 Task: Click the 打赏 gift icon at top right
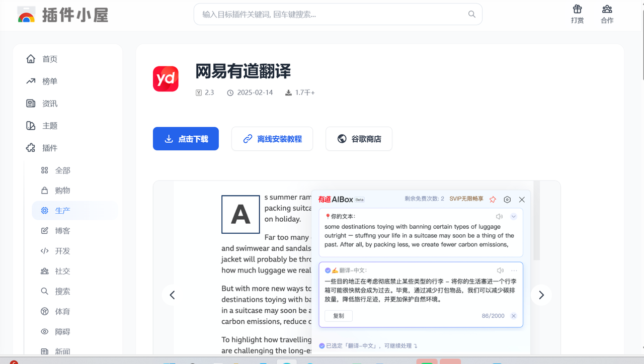point(577,9)
